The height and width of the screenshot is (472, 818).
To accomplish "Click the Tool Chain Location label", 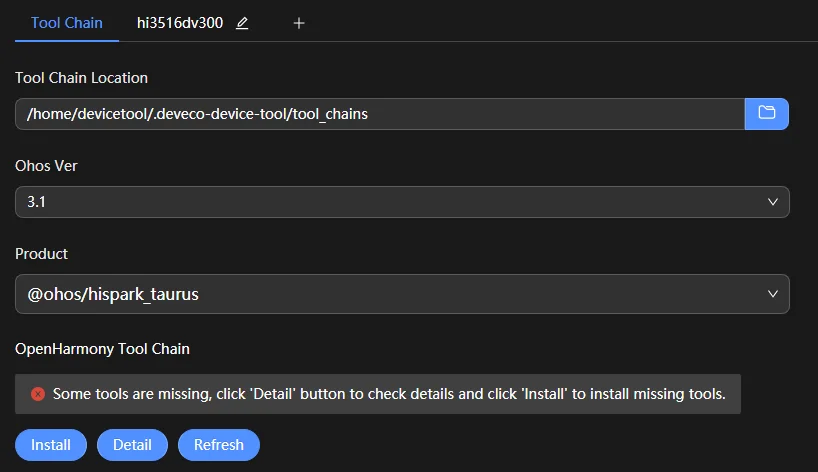I will (x=81, y=78).
